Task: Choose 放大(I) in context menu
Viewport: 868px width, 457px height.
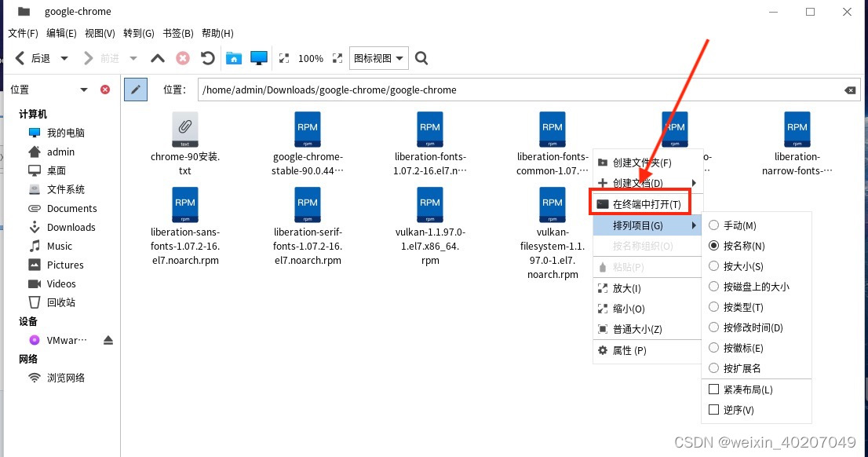Action: [x=647, y=288]
